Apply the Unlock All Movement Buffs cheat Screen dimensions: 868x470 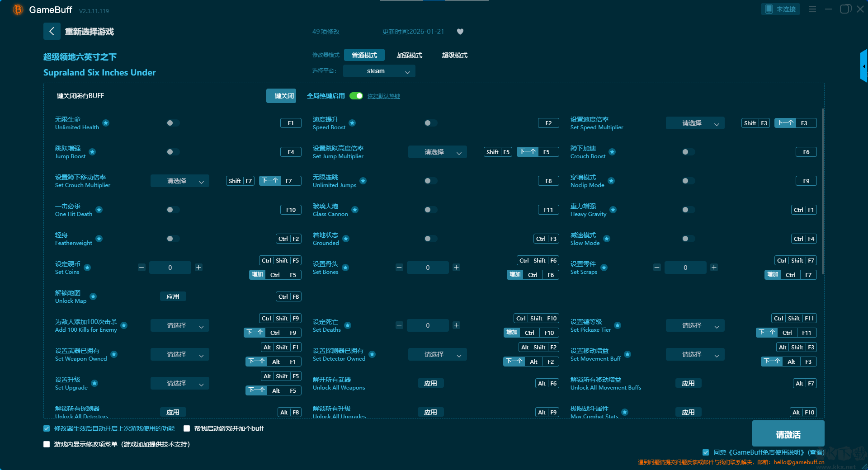tap(689, 383)
